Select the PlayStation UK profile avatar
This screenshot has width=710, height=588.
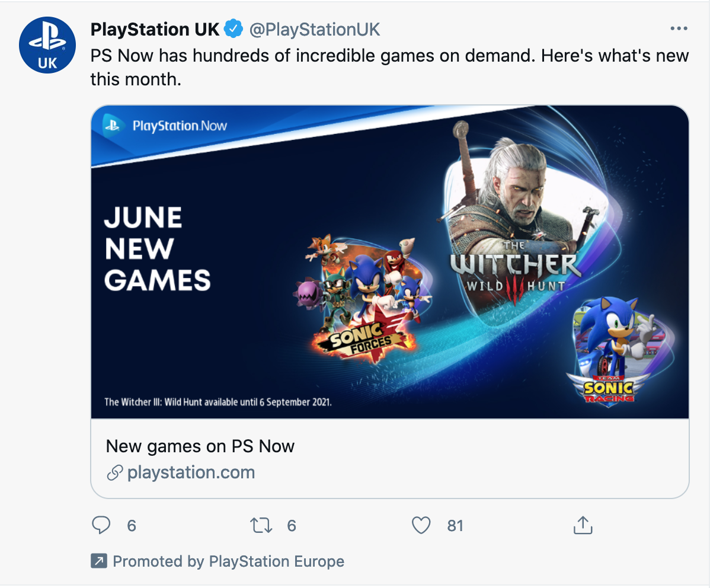click(x=47, y=44)
